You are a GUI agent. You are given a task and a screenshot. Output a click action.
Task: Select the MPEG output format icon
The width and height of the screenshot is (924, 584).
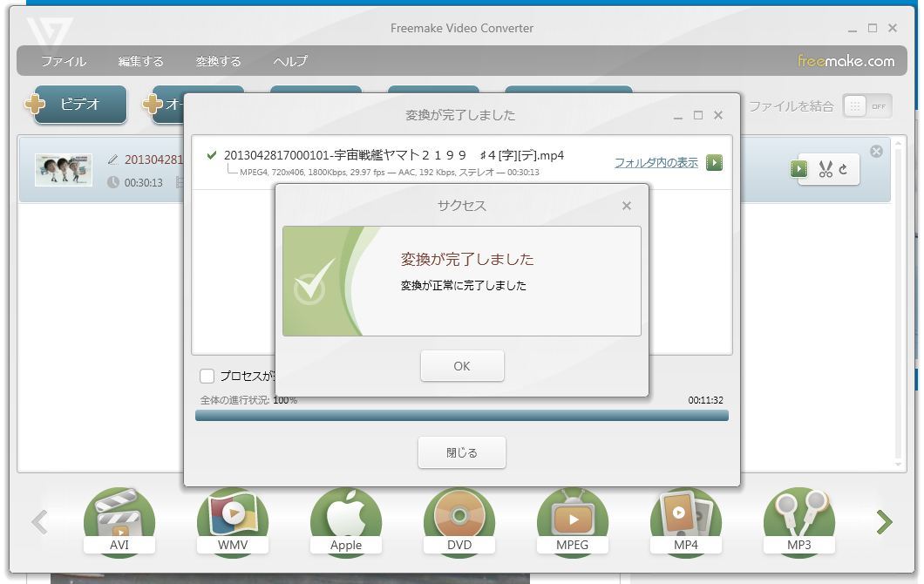point(572,521)
